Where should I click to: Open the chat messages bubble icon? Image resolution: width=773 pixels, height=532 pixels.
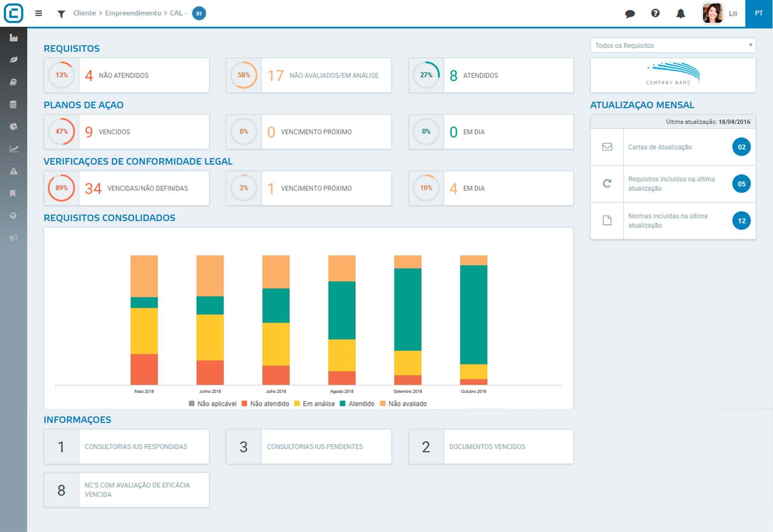coord(630,14)
